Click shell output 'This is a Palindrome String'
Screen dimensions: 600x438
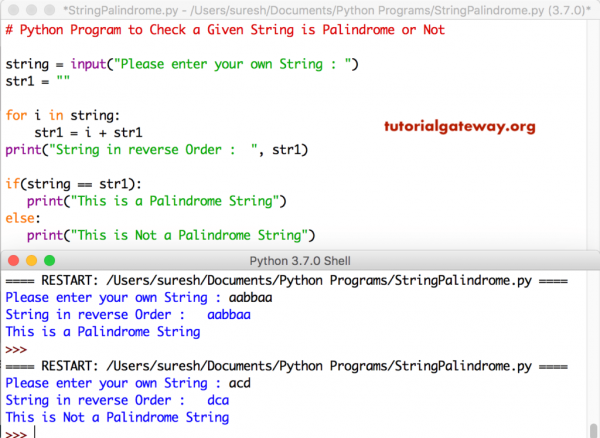(103, 332)
